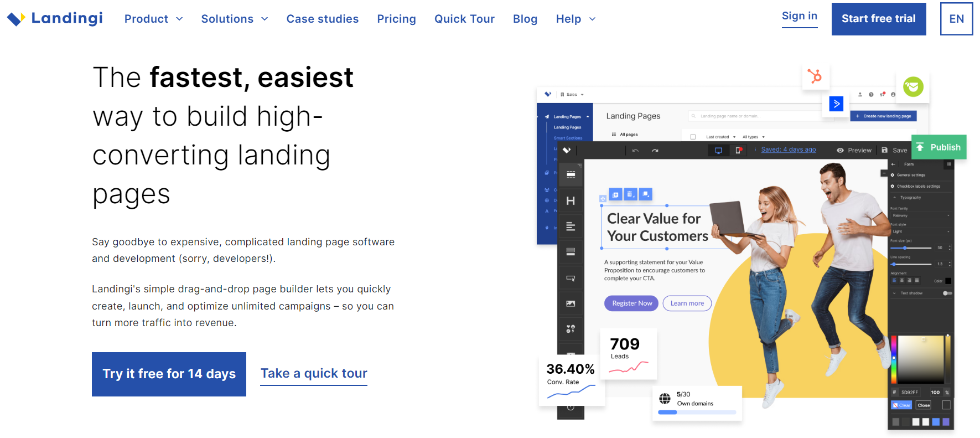
Task: Switch to desktop view monitor icon
Action: [x=718, y=150]
